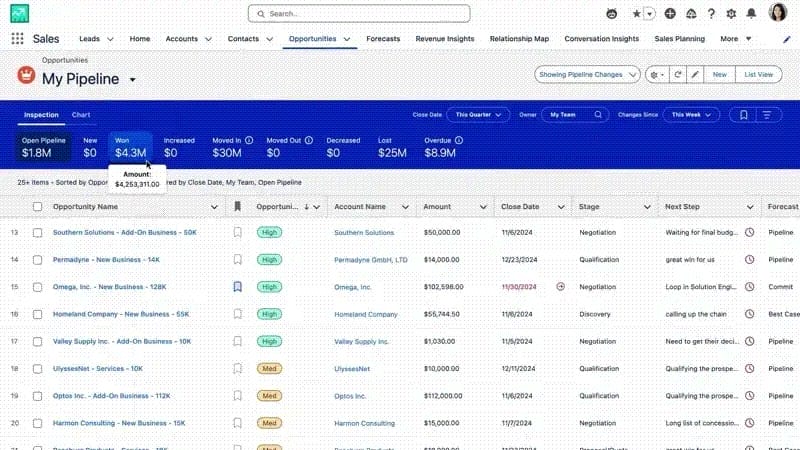This screenshot has width=800, height=450.
Task: Click the Moved In info icon
Action: [249, 140]
